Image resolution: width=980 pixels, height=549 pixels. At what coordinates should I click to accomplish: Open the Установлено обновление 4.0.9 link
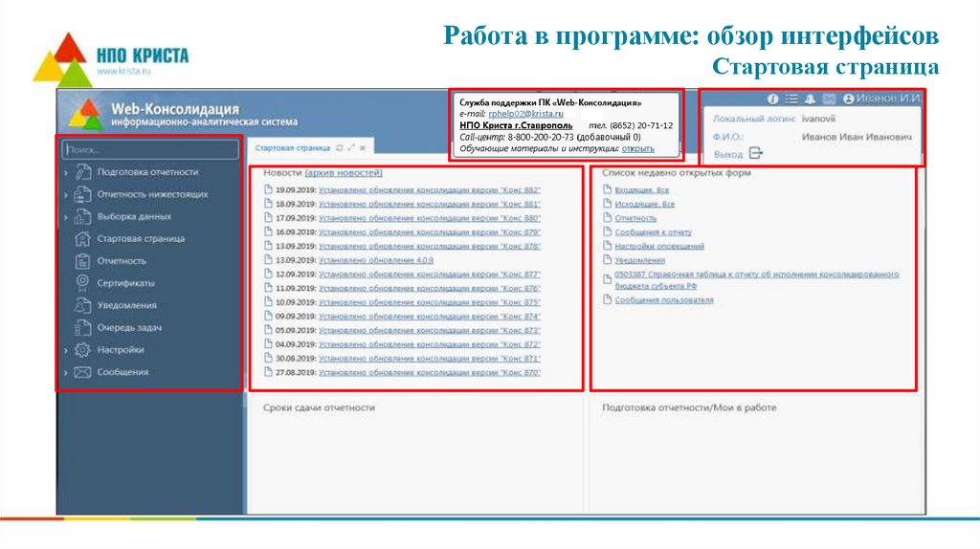click(375, 260)
